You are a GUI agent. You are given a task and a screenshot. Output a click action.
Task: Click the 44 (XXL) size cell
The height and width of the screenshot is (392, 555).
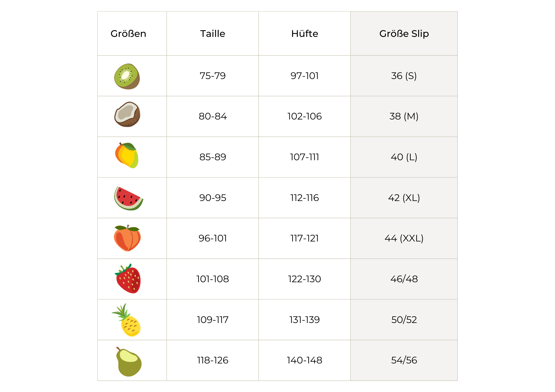pyautogui.click(x=404, y=238)
